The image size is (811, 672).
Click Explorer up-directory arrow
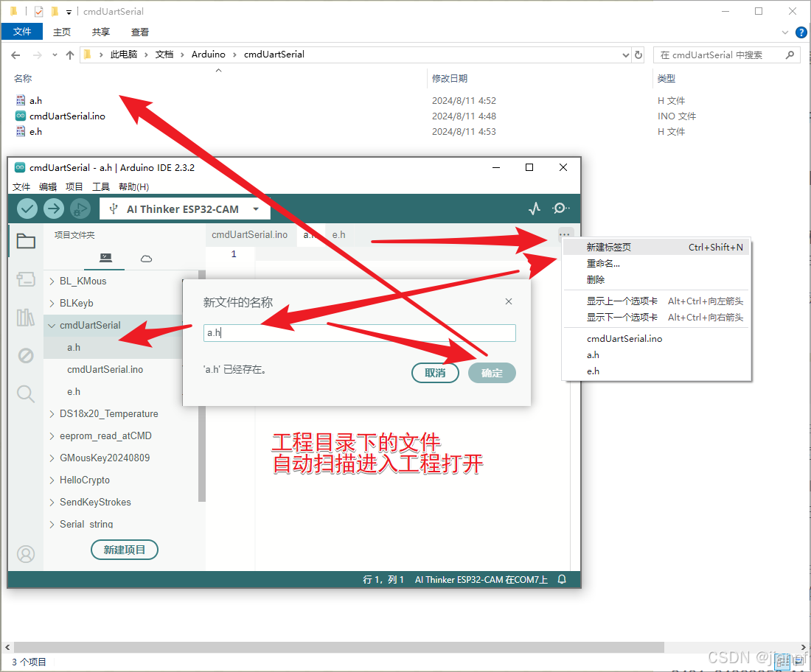(x=70, y=55)
